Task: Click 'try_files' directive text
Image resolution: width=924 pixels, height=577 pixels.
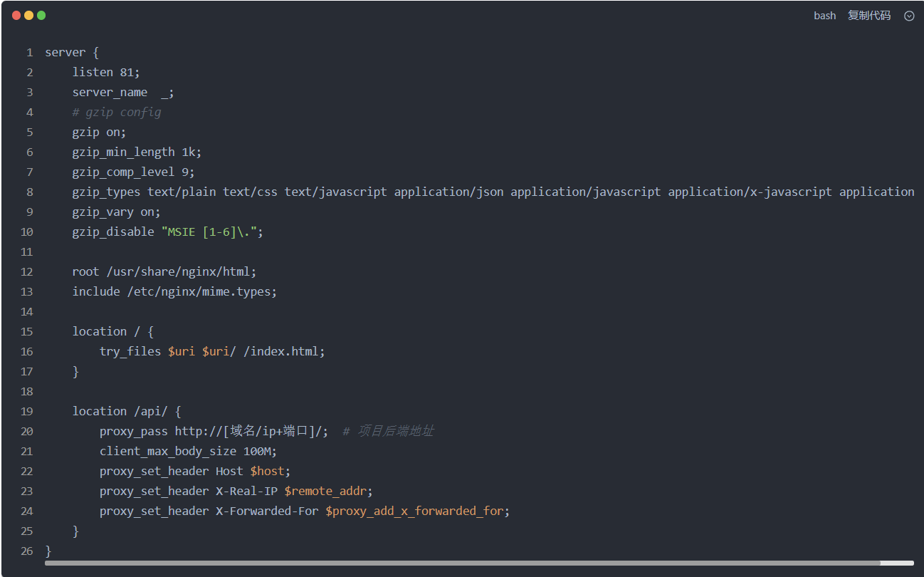Action: (130, 351)
